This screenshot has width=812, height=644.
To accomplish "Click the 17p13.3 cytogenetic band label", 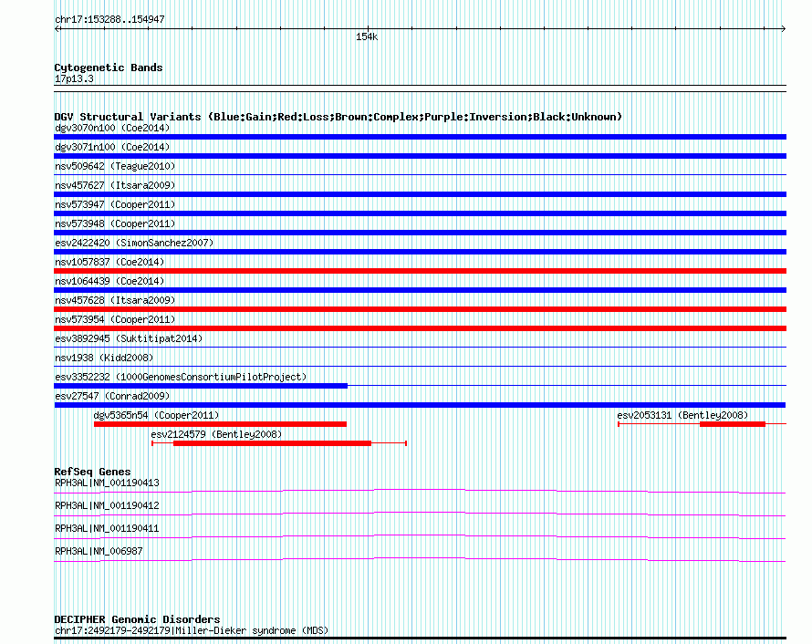I will click(x=74, y=78).
